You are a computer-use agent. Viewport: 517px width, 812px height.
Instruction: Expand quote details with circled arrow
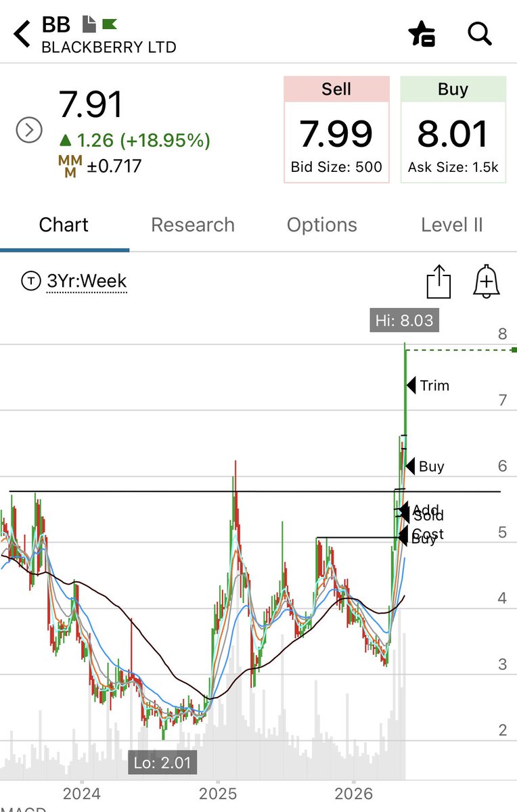[29, 130]
